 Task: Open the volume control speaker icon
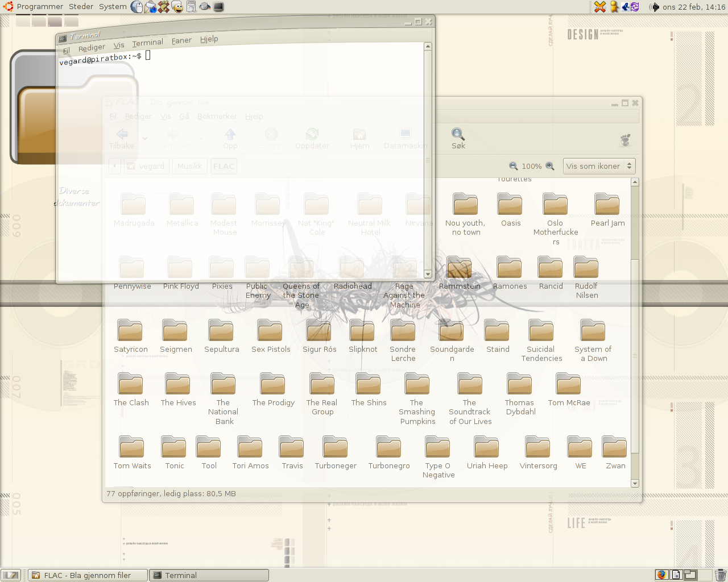[654, 7]
